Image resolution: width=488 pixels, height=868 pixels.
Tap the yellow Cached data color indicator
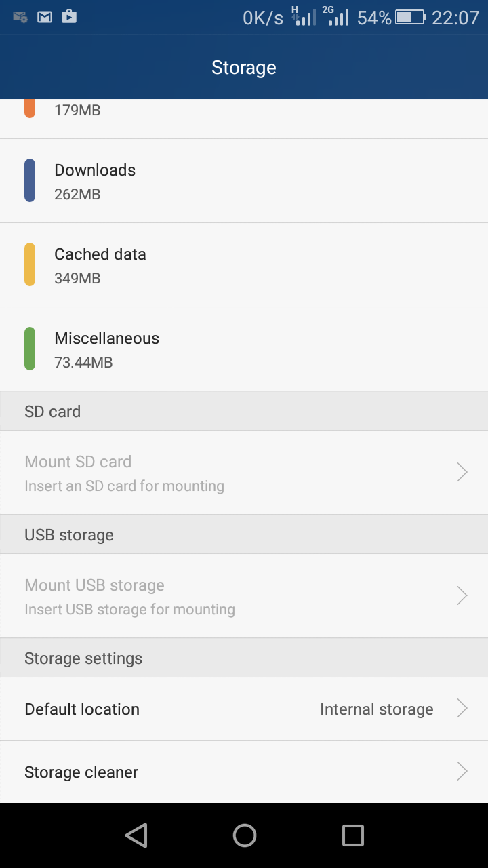pos(30,264)
